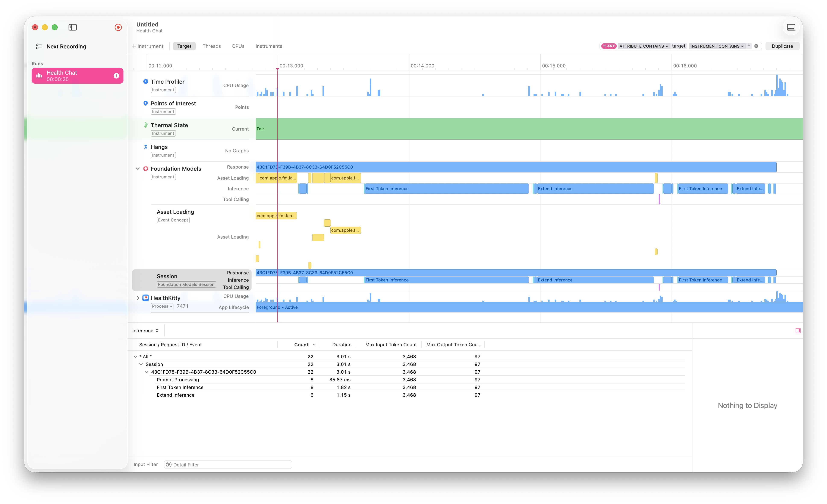Click the display mode icon at top right
The image size is (827, 504).
coord(791,27)
